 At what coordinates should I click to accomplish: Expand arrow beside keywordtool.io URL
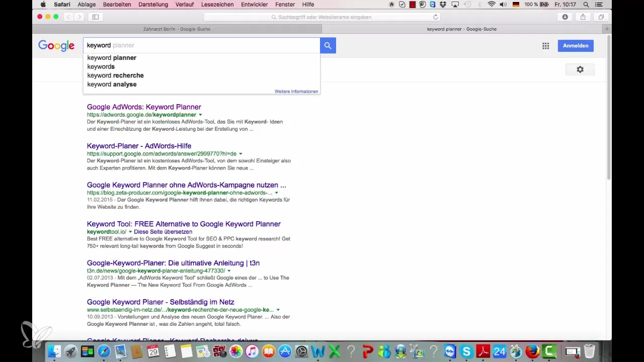[130, 232]
